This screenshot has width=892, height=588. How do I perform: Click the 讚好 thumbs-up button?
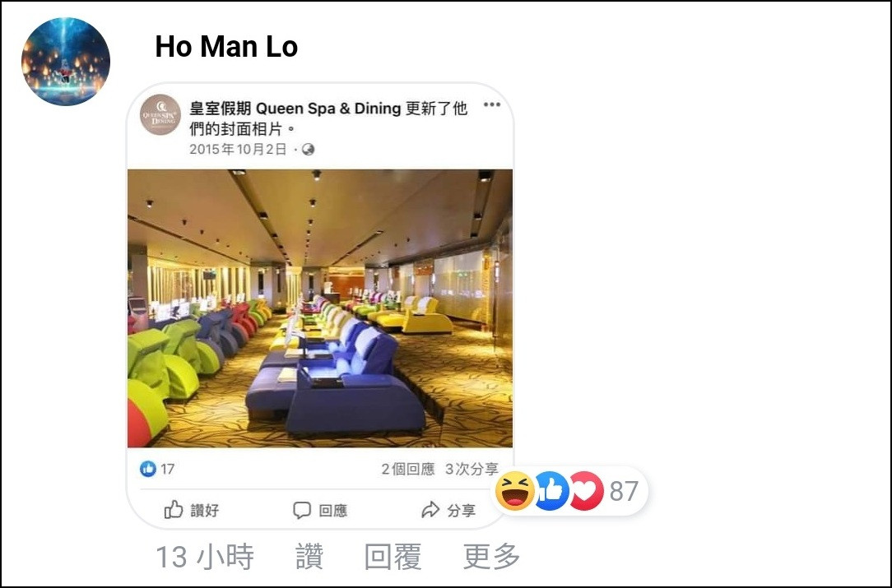pyautogui.click(x=192, y=510)
